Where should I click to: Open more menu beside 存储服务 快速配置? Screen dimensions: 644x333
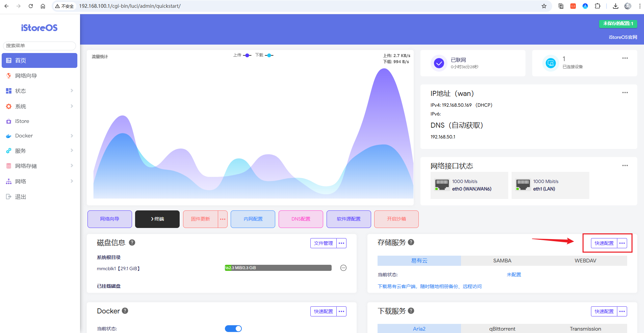pyautogui.click(x=622, y=243)
